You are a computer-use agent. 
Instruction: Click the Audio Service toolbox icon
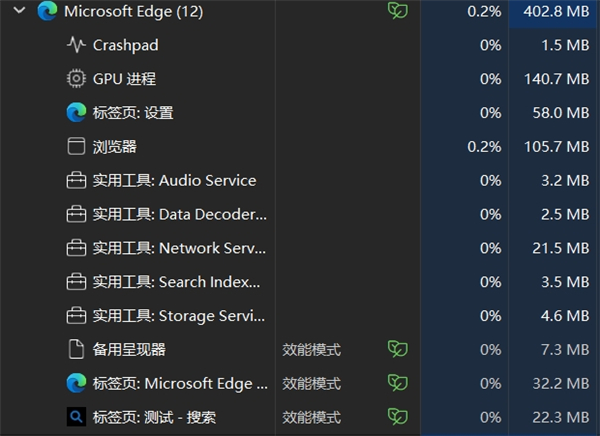tap(76, 181)
